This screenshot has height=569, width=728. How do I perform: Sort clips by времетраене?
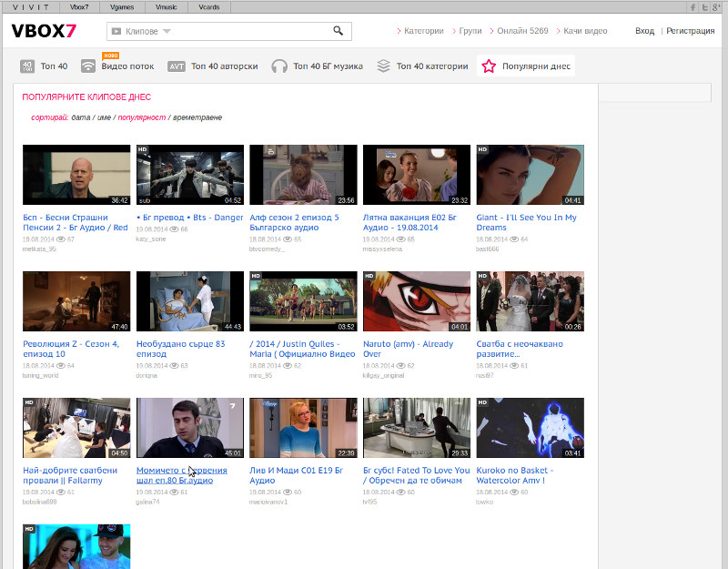197,117
